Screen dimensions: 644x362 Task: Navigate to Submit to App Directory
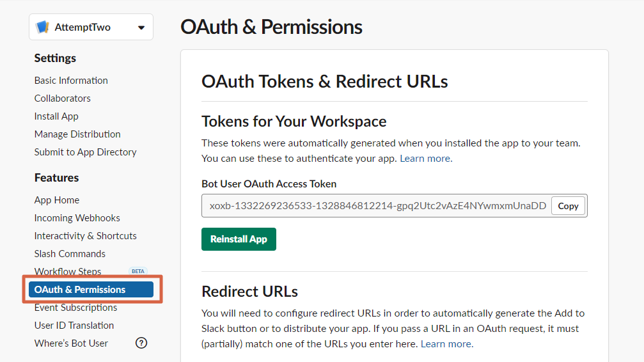(x=86, y=152)
